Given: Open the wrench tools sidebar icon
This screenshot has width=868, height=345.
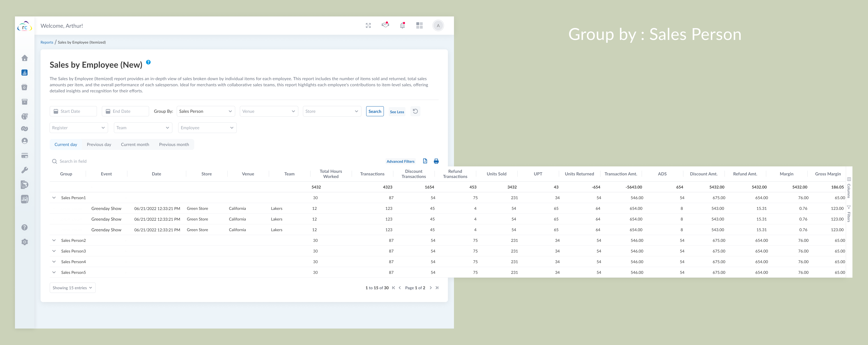Looking at the screenshot, I should coord(25,170).
